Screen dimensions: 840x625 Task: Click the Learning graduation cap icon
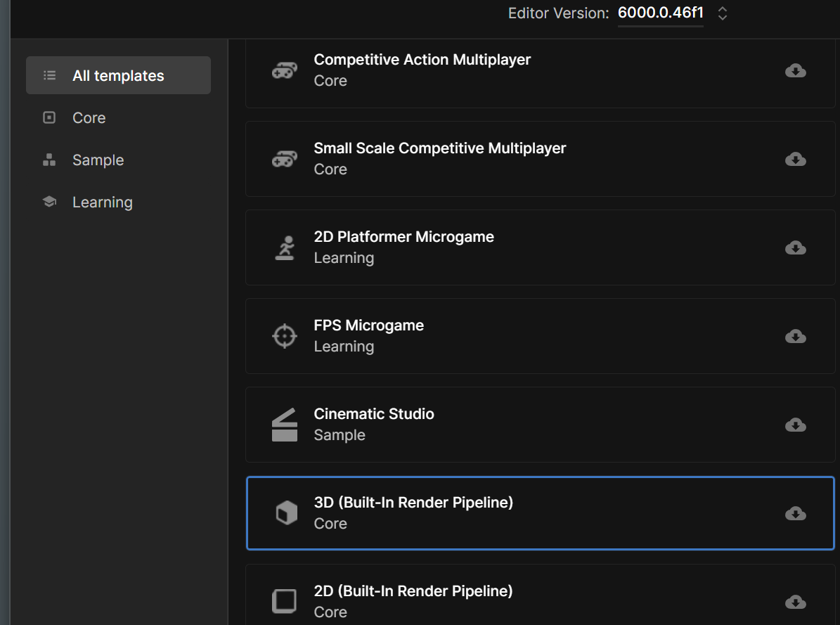click(x=49, y=202)
